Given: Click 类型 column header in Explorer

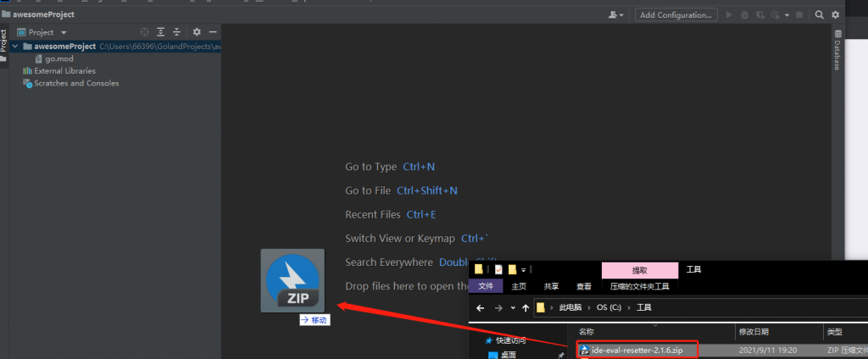Looking at the screenshot, I should tap(835, 332).
